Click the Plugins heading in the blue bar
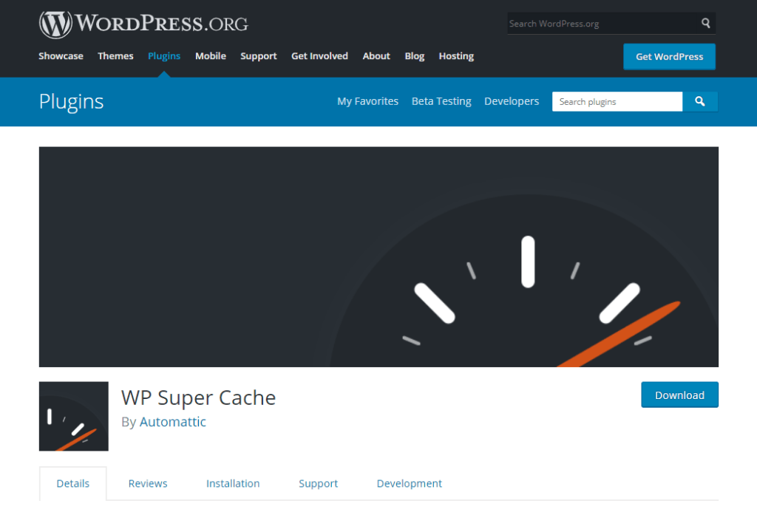Screen dimensions: 757x532 pos(72,102)
